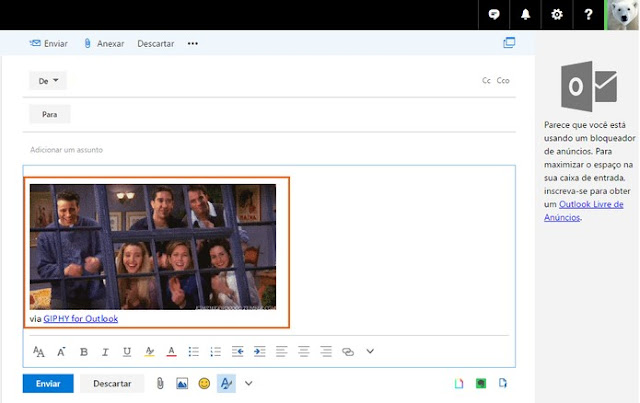The width and height of the screenshot is (640, 403).
Task: Insert bulleted list
Action: pyautogui.click(x=193, y=352)
